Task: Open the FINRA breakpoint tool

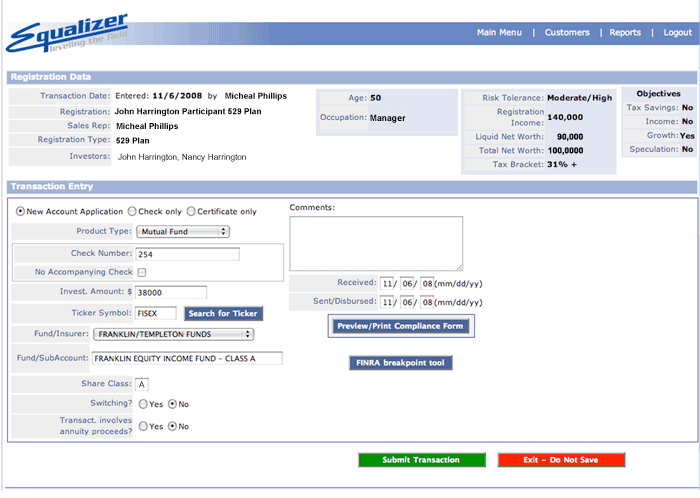Action: click(x=401, y=363)
